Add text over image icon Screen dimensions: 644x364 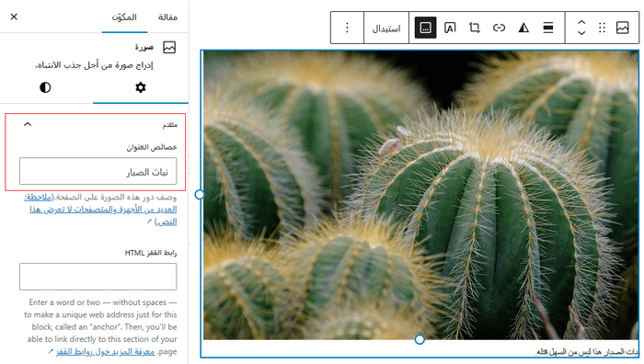pyautogui.click(x=450, y=28)
